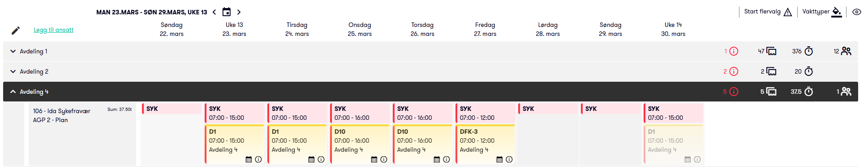Toggle the eye visibility icon
Screen dimensions: 868x167
856,12
